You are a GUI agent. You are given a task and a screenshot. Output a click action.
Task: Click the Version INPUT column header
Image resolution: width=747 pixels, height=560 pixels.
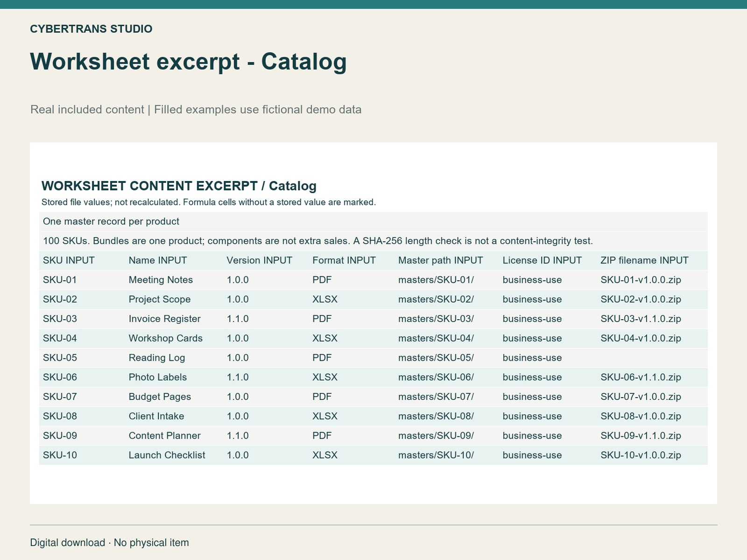click(260, 260)
